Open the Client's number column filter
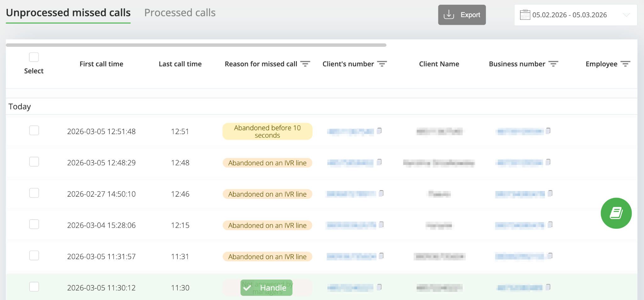 (382, 63)
